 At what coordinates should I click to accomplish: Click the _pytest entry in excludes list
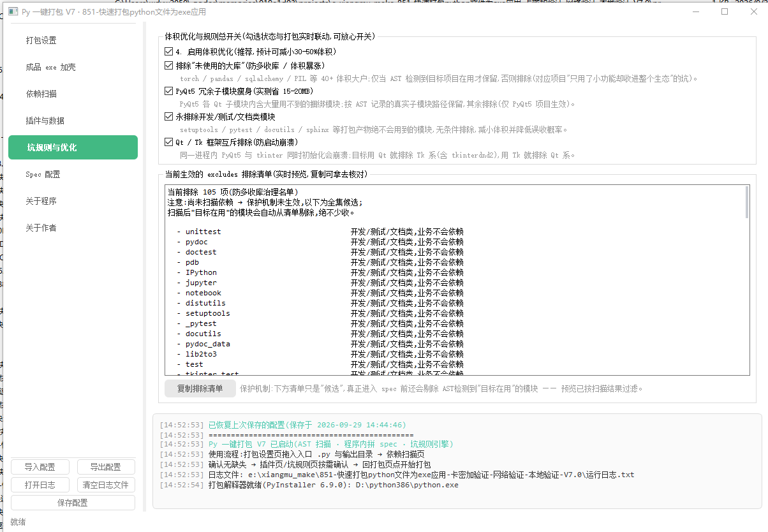pos(320,323)
